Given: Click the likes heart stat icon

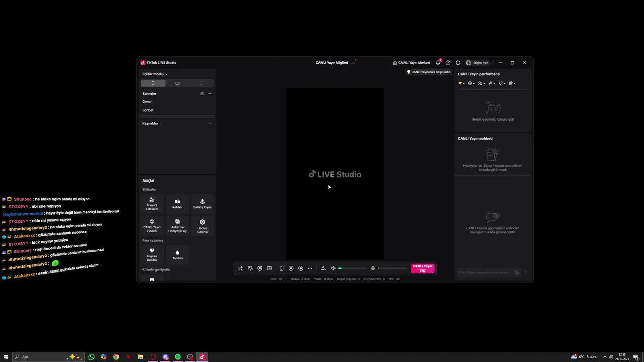Looking at the screenshot, I should point(502,83).
